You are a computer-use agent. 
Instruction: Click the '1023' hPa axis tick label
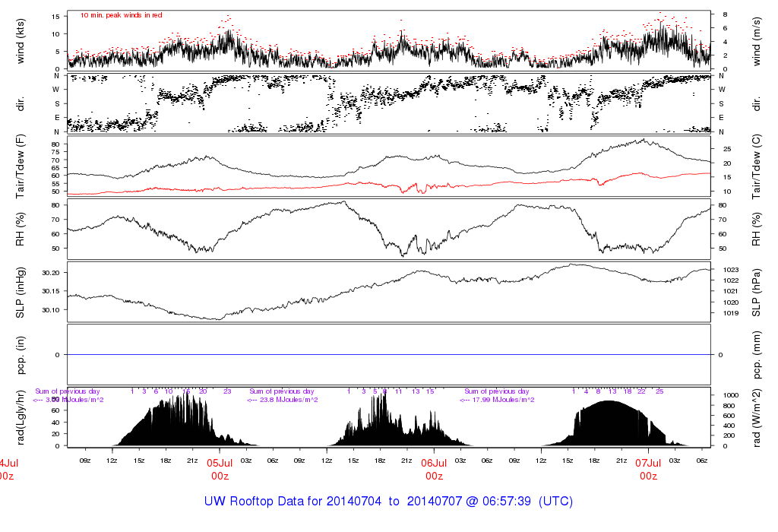[731, 270]
